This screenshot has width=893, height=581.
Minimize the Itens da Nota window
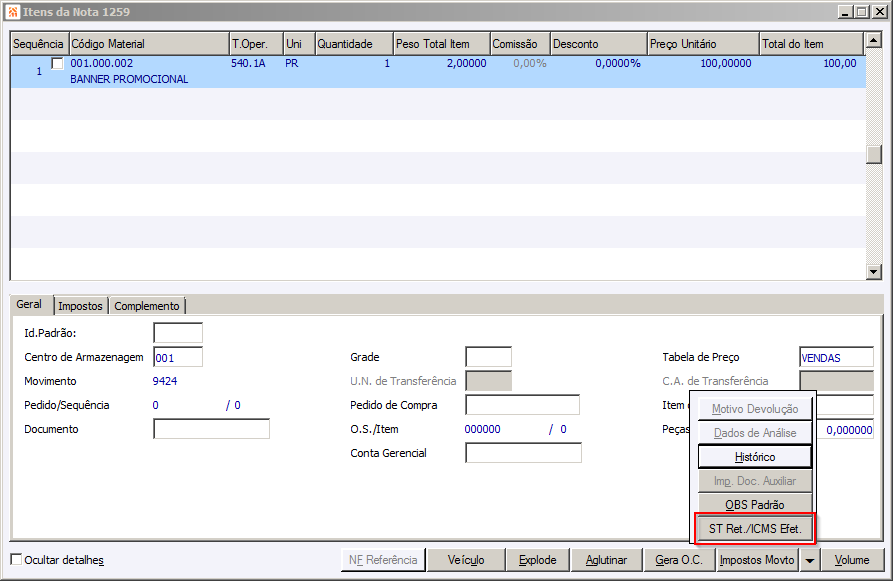845,11
